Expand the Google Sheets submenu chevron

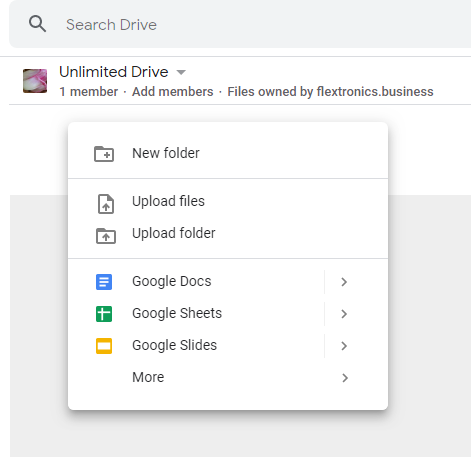point(344,314)
